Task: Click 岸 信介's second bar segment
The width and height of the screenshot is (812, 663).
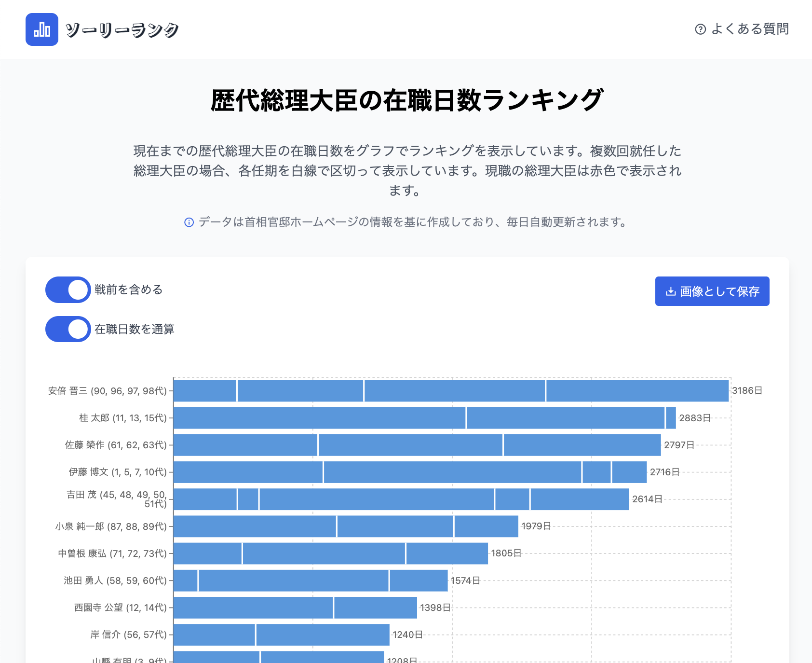Action: pyautogui.click(x=323, y=635)
